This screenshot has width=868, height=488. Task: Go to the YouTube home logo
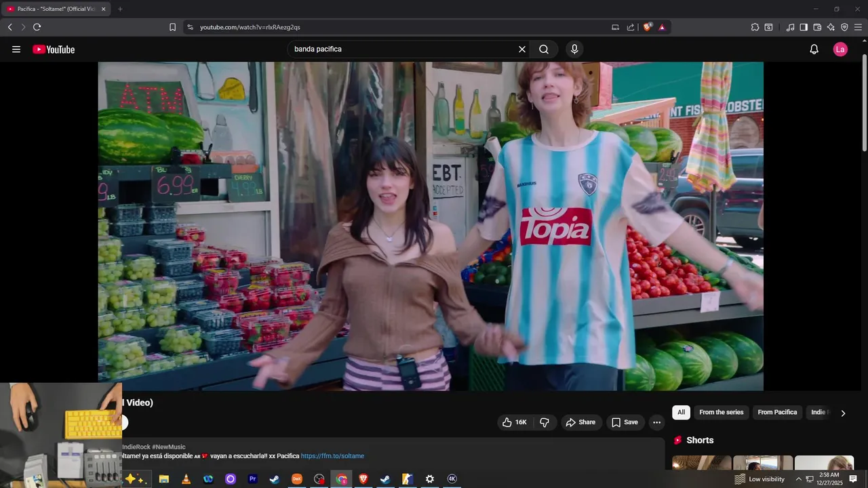(54, 49)
